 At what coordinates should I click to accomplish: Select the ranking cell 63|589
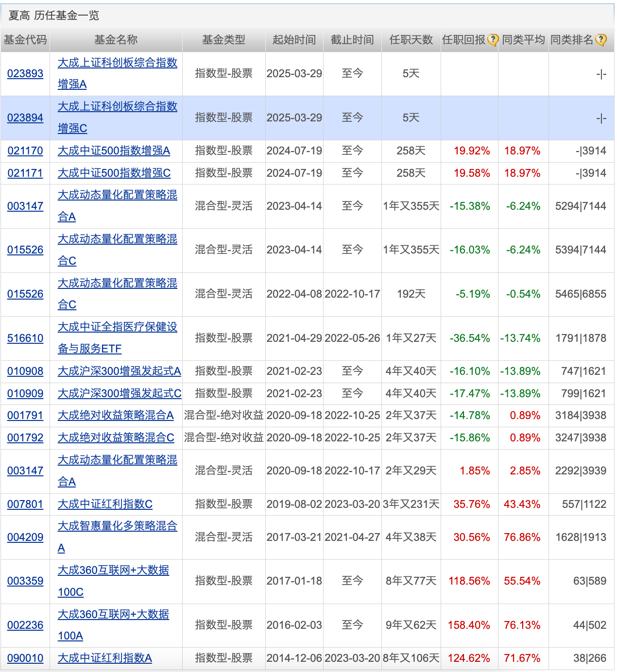(x=590, y=581)
